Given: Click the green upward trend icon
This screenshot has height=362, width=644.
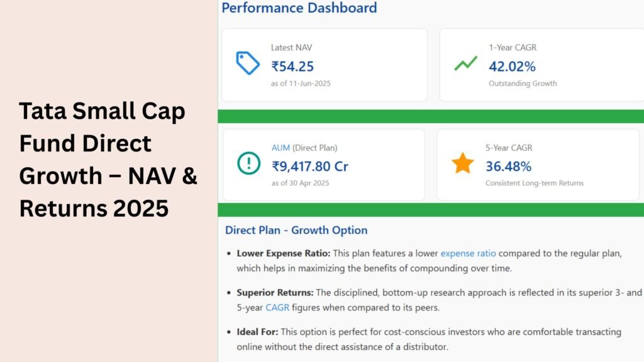Looking at the screenshot, I should (466, 63).
